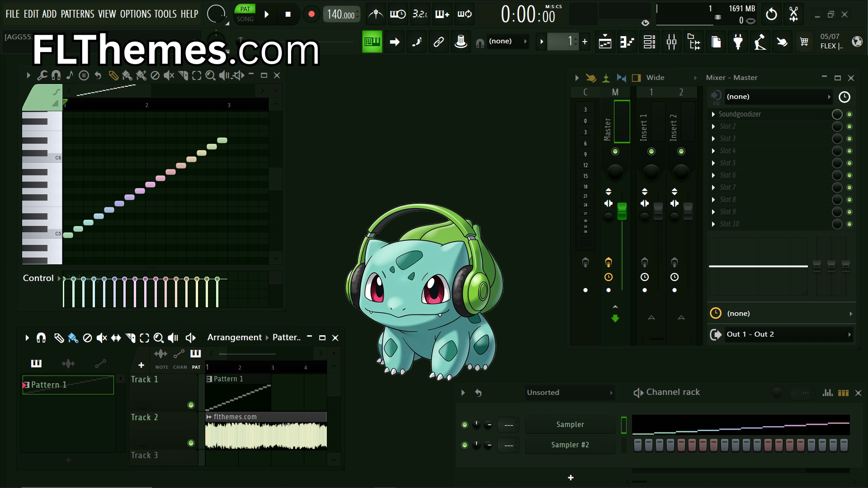This screenshot has height=488, width=868.
Task: Mute playlist Track 1
Action: pyautogui.click(x=191, y=405)
